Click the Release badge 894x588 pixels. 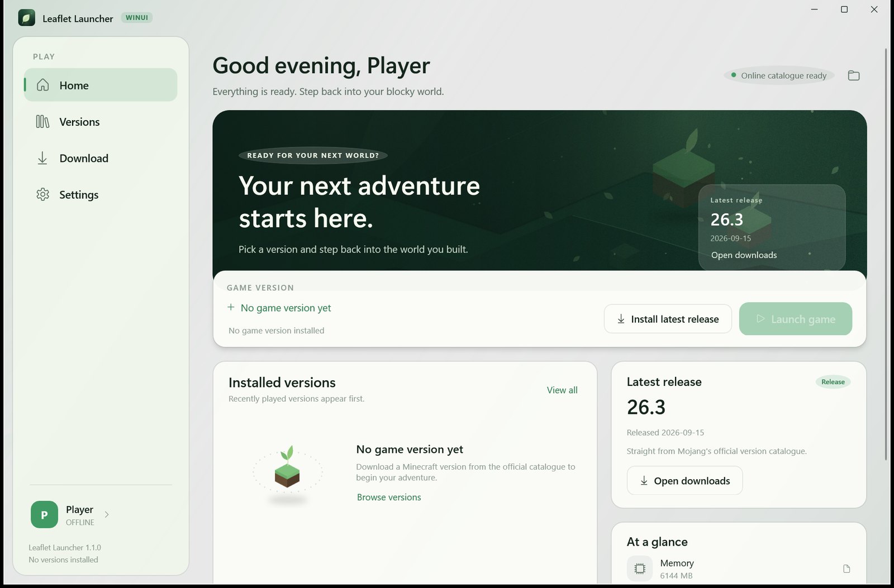[833, 382]
